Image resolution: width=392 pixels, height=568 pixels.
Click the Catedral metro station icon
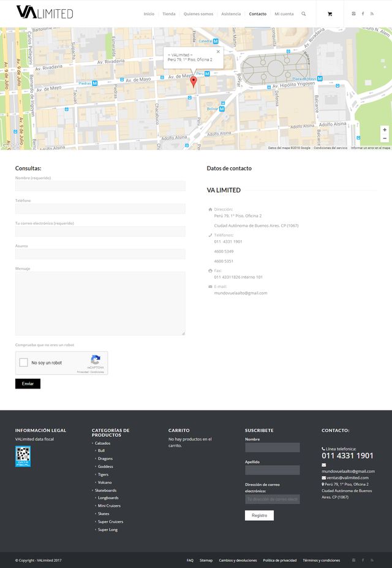[x=216, y=41]
